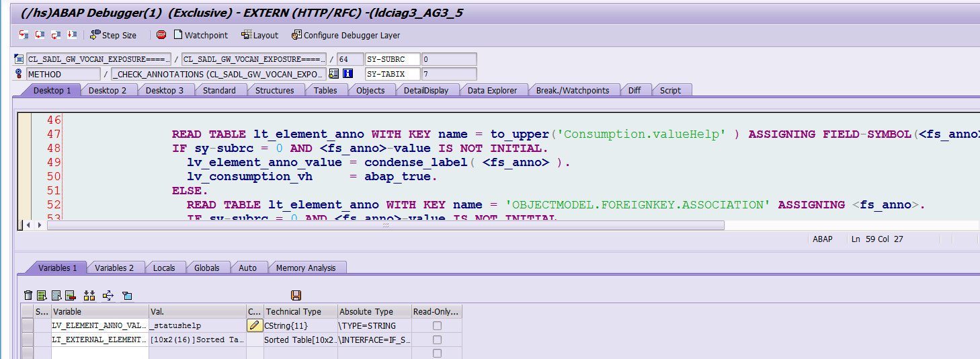The image size is (980, 359).
Task: Tick Read-Only checkbox in empty third row
Action: tap(437, 353)
